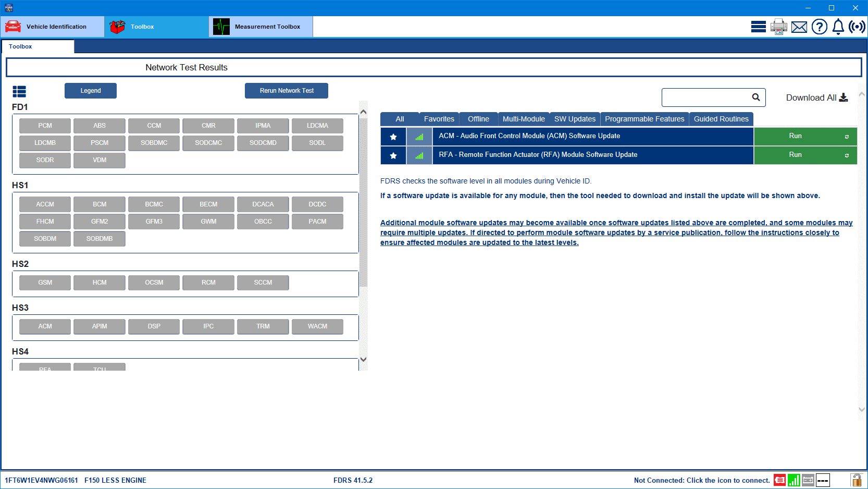The width and height of the screenshot is (868, 489).
Task: Click Rerun Network Test button
Action: 287,91
